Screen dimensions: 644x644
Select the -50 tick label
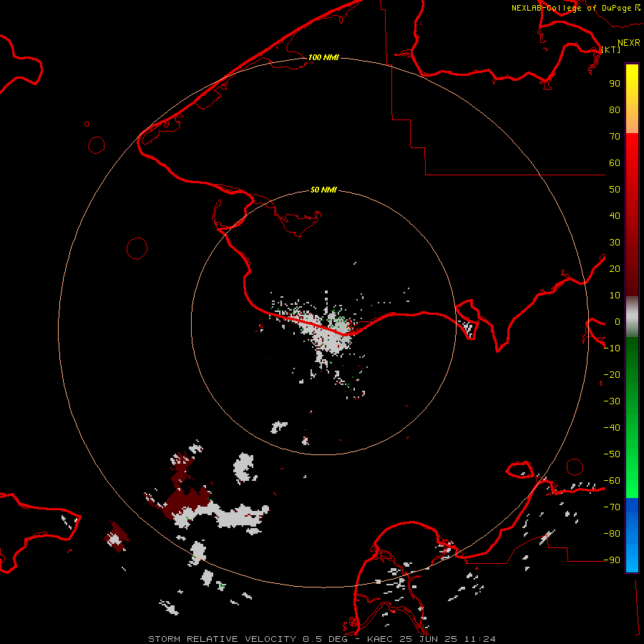(x=612, y=454)
